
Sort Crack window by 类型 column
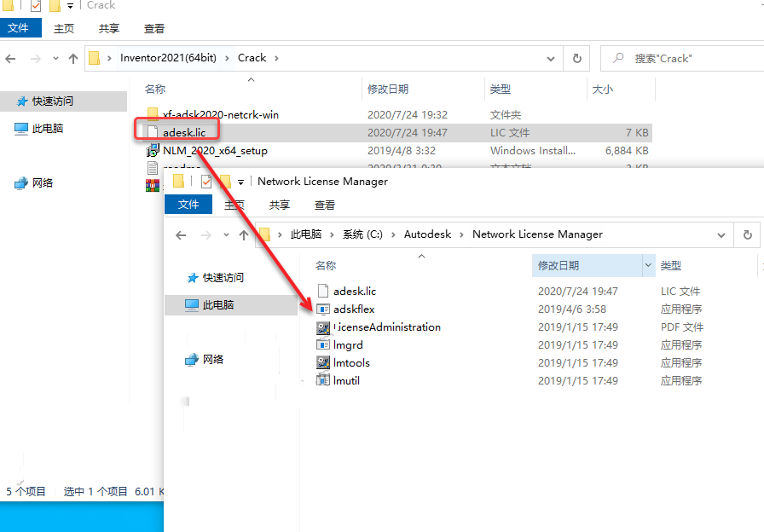501,90
